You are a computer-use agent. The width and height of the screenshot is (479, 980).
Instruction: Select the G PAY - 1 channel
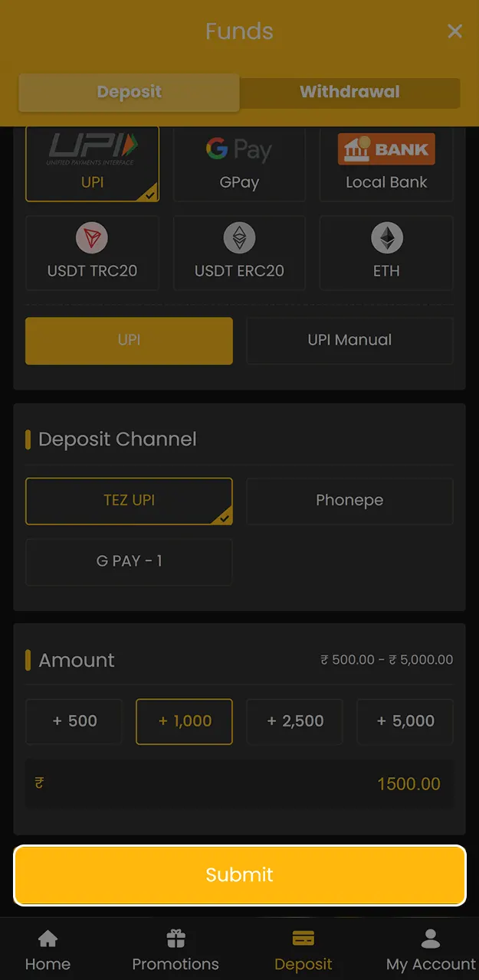(129, 562)
